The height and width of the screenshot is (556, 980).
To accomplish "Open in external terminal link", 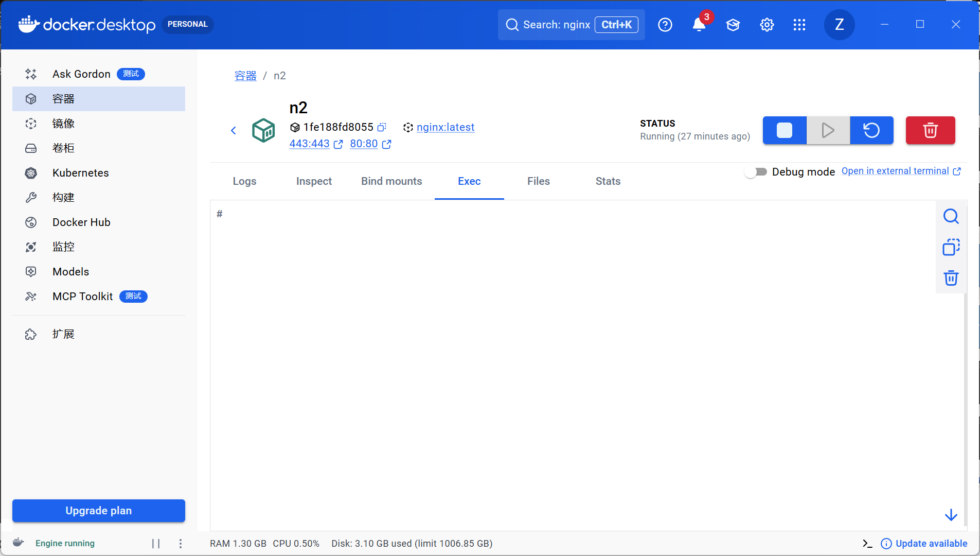I will click(x=901, y=171).
